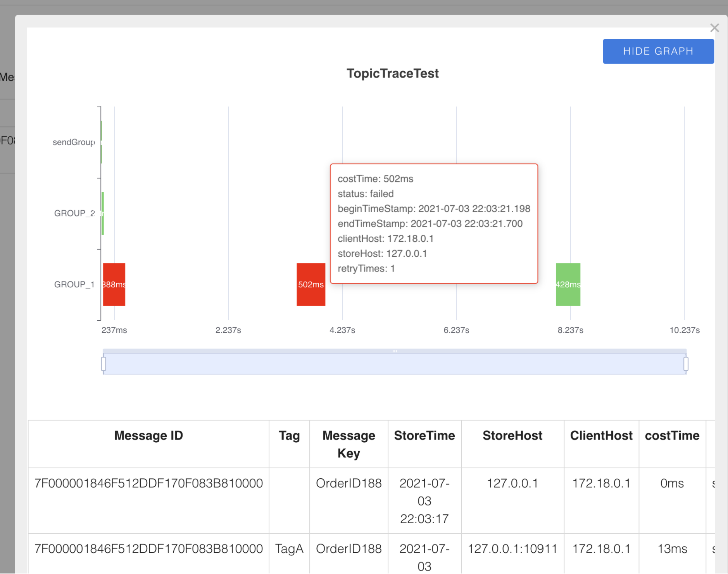
Task: Select the green 428ms bar in GROUP_1
Action: 568,284
